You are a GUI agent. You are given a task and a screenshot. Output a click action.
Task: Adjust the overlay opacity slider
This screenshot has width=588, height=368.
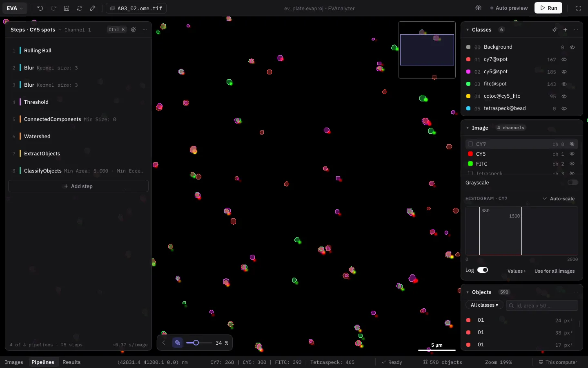pyautogui.click(x=199, y=343)
